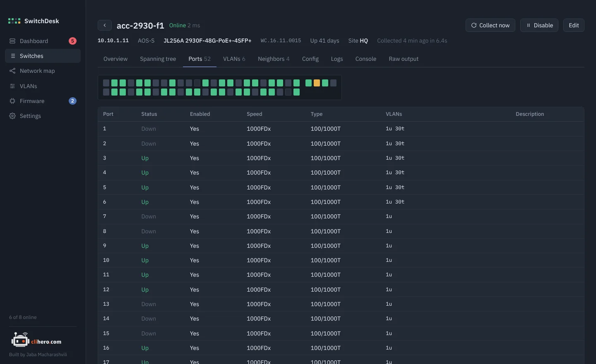Open Settings gear icon
The height and width of the screenshot is (364, 596).
tap(12, 116)
